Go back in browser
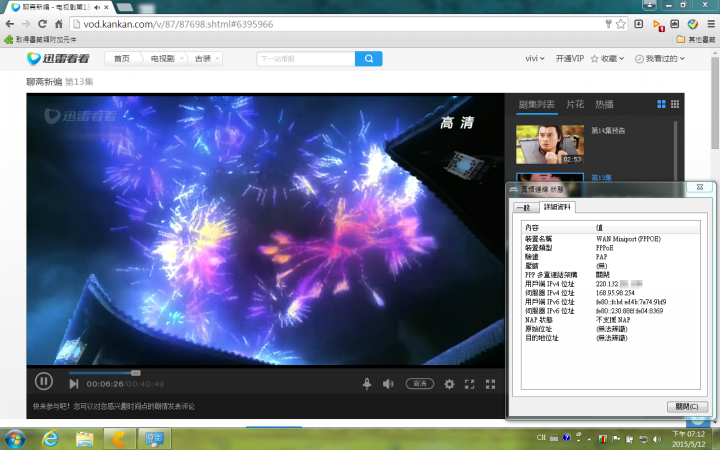The height and width of the screenshot is (450, 720). pyautogui.click(x=10, y=24)
